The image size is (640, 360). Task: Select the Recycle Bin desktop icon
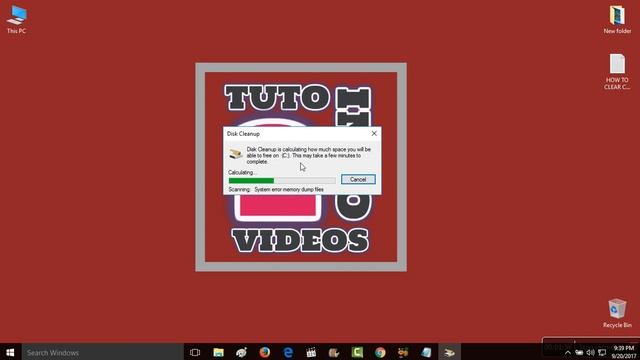pos(617,313)
